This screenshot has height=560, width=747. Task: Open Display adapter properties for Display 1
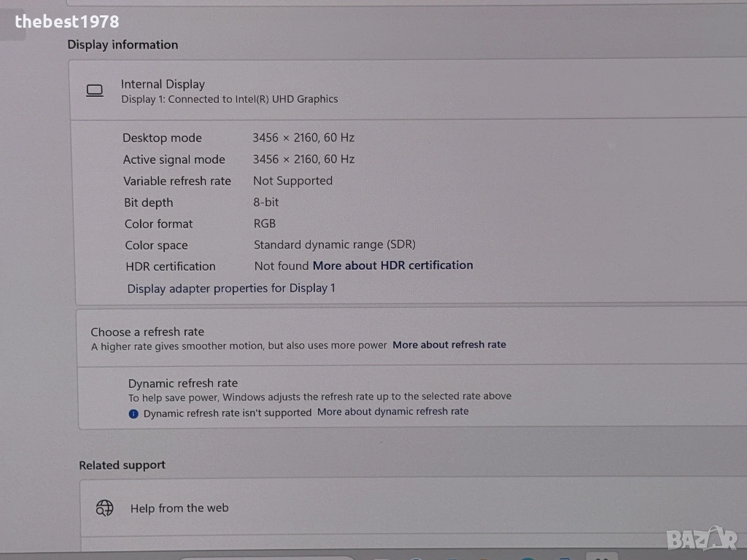tap(231, 288)
